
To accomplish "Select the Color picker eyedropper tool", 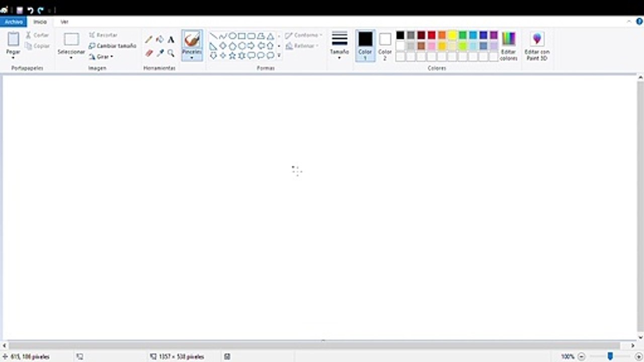I will tap(160, 53).
